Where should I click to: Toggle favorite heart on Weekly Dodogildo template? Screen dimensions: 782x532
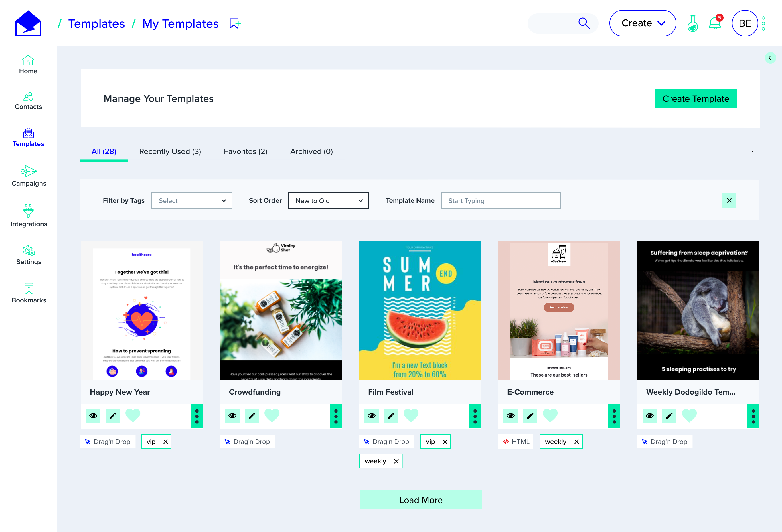coord(689,415)
